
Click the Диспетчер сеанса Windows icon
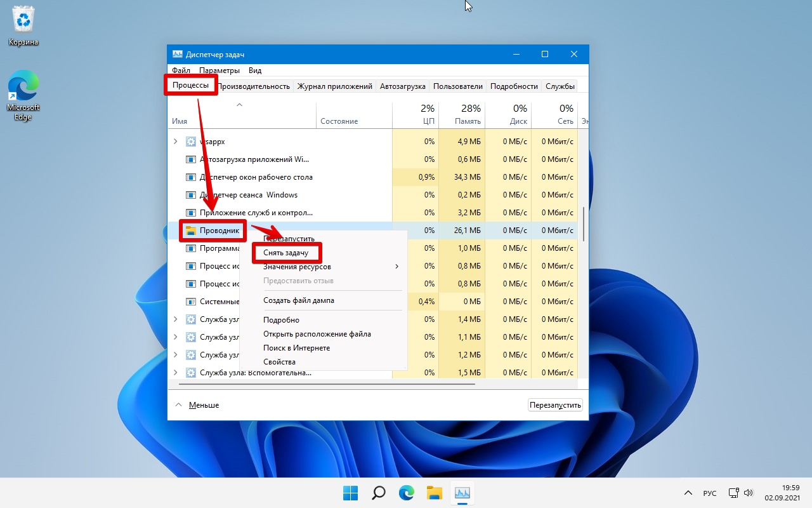coord(190,195)
